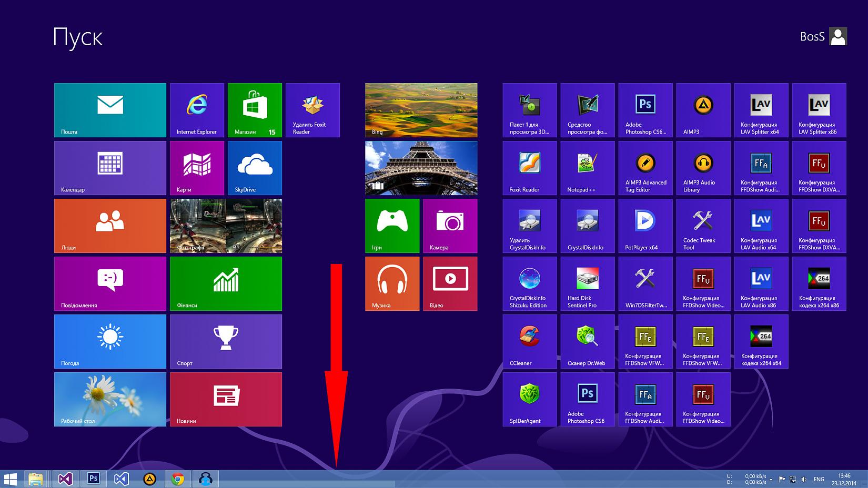Switch to Google Chrome in the taskbar
This screenshot has width=868, height=488.
point(178,479)
